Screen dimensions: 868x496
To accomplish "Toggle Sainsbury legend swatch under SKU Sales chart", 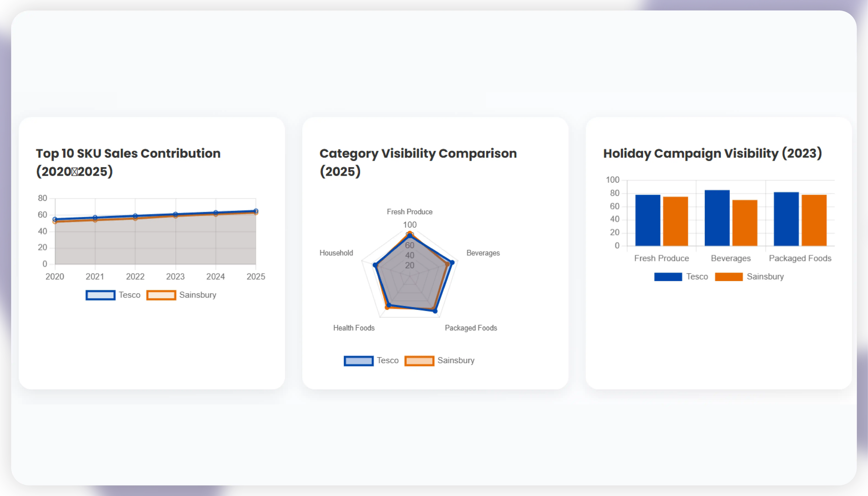I will (x=161, y=295).
